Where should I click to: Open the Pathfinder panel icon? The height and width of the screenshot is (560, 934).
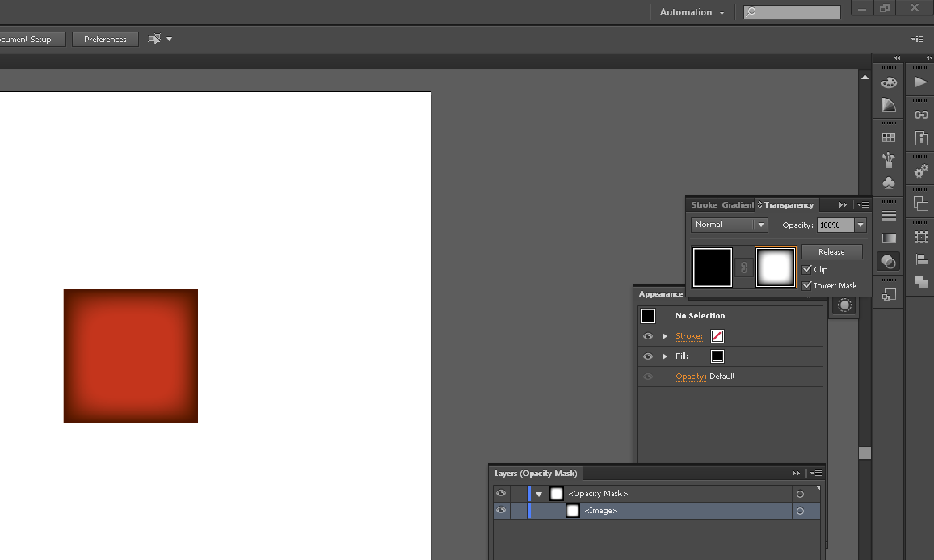(921, 282)
